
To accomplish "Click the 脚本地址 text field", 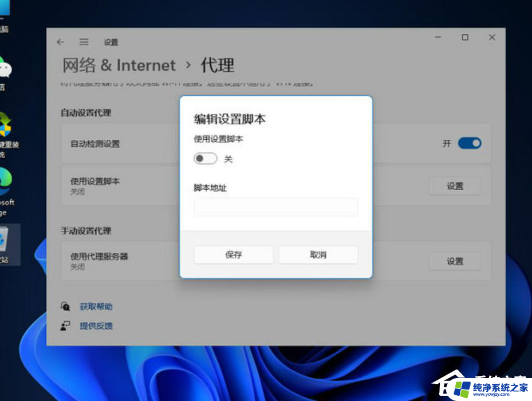I will [x=275, y=207].
